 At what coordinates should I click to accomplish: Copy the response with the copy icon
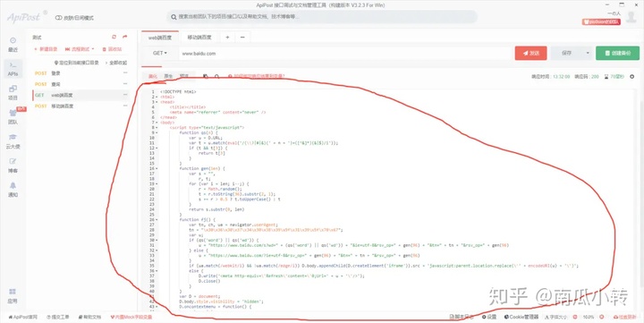tap(206, 76)
